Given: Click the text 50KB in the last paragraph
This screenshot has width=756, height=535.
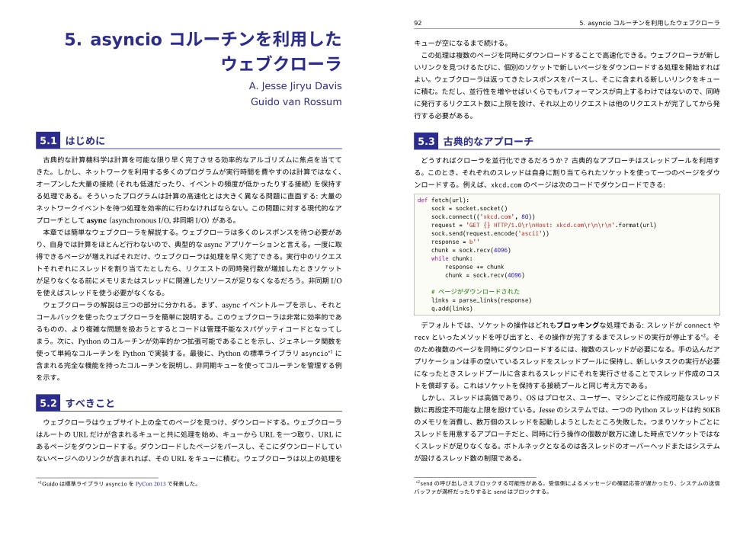Looking at the screenshot, I should pyautogui.click(x=711, y=410).
